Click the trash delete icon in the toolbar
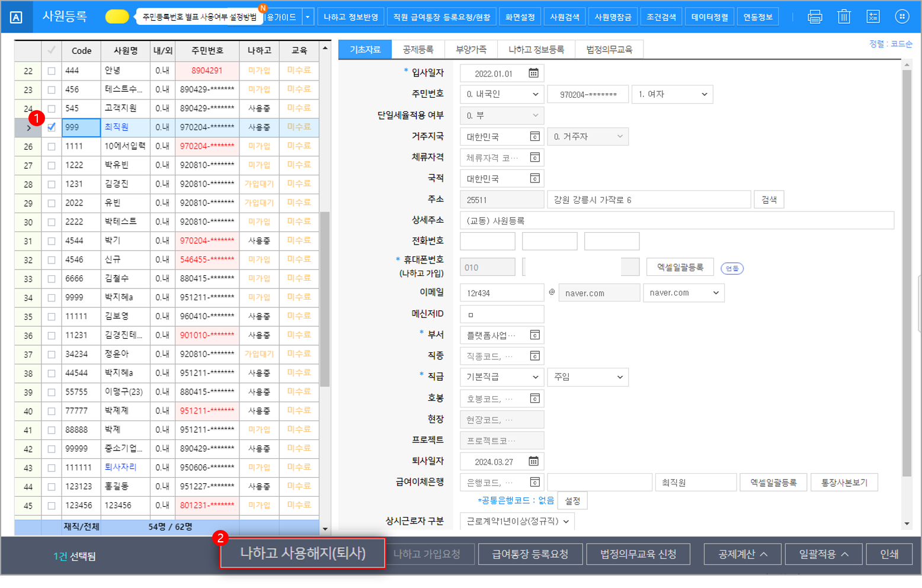The image size is (922, 588). (844, 17)
